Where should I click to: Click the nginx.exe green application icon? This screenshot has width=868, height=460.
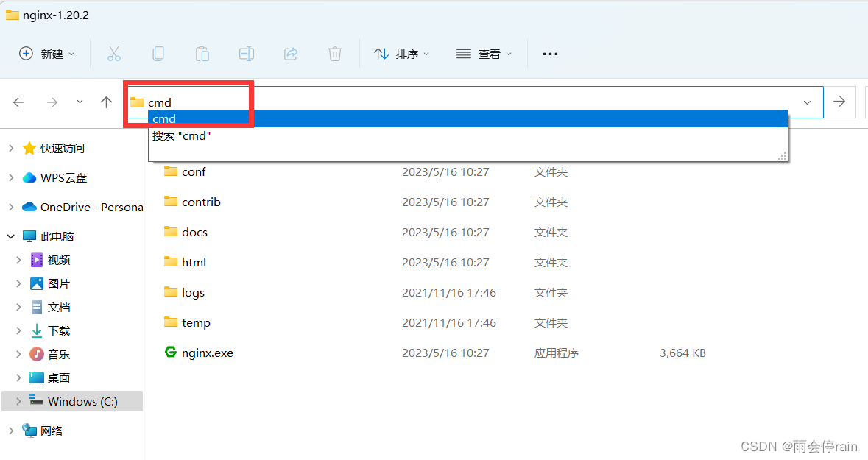pos(171,352)
